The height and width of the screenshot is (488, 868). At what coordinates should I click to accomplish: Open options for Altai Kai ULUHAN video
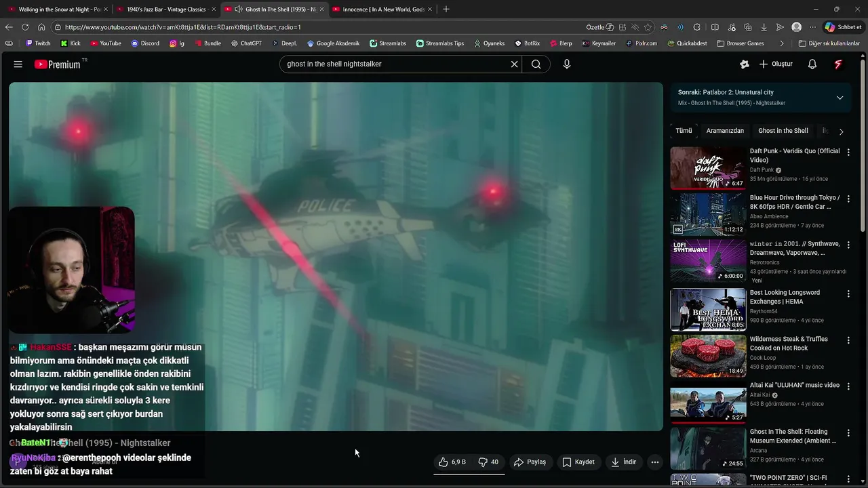(x=848, y=386)
